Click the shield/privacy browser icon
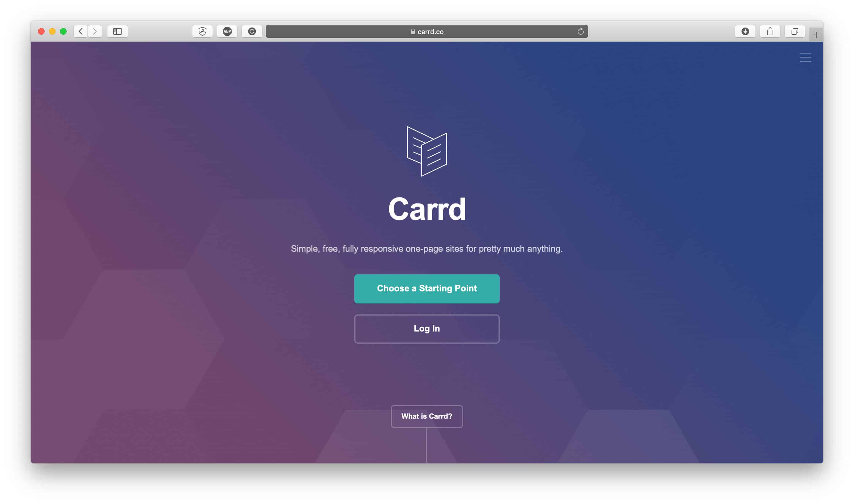Screen dimensions: 854x504 pos(203,31)
